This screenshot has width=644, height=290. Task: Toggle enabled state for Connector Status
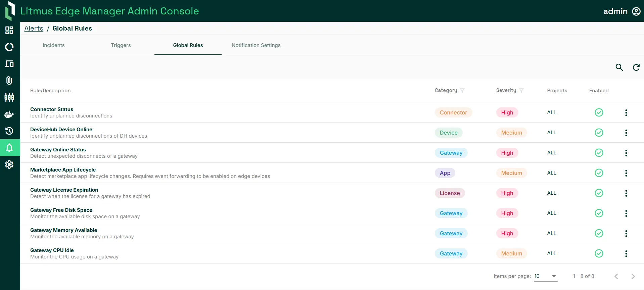click(599, 112)
